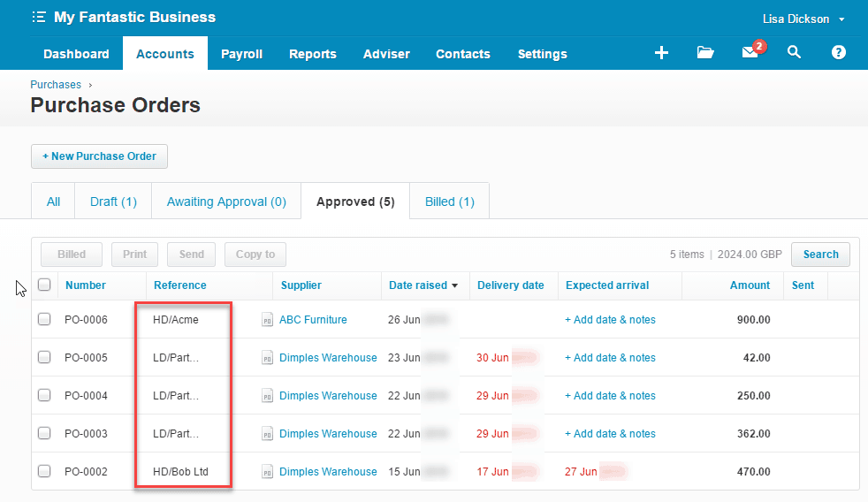The height and width of the screenshot is (502, 868).
Task: Click the + New Purchase Order button
Action: pyautogui.click(x=99, y=156)
